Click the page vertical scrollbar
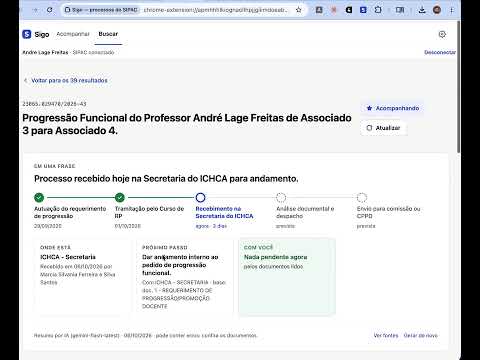Screen dimensions: 480x360 click(x=459, y=87)
